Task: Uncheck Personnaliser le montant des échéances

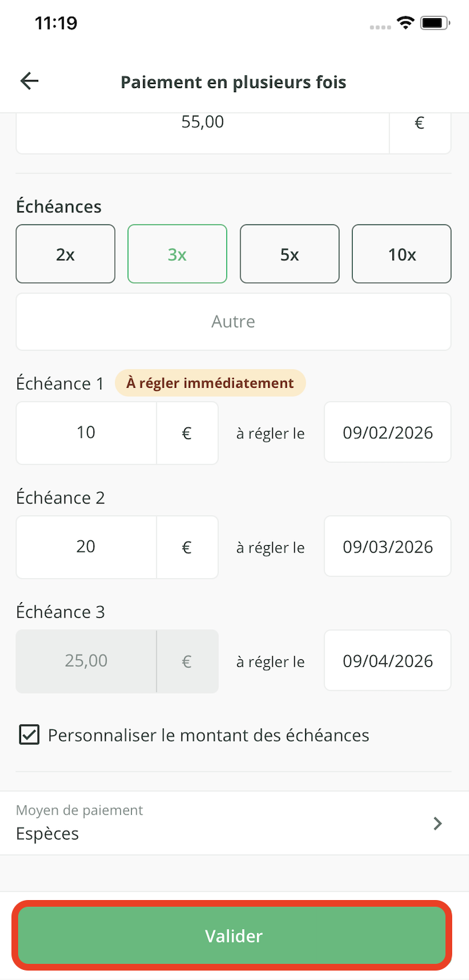Action: pos(29,735)
